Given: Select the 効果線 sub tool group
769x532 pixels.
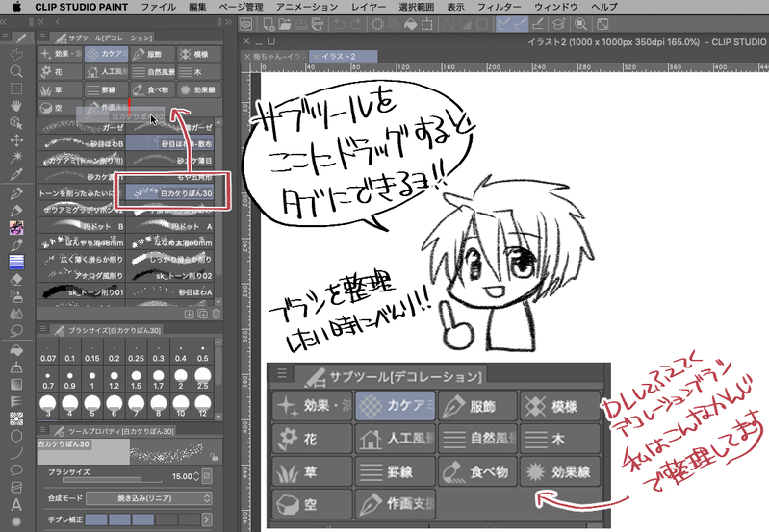Looking at the screenshot, I should [198, 89].
